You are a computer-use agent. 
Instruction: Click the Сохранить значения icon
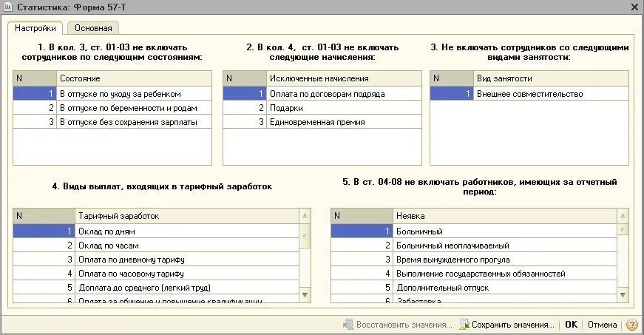click(x=464, y=325)
